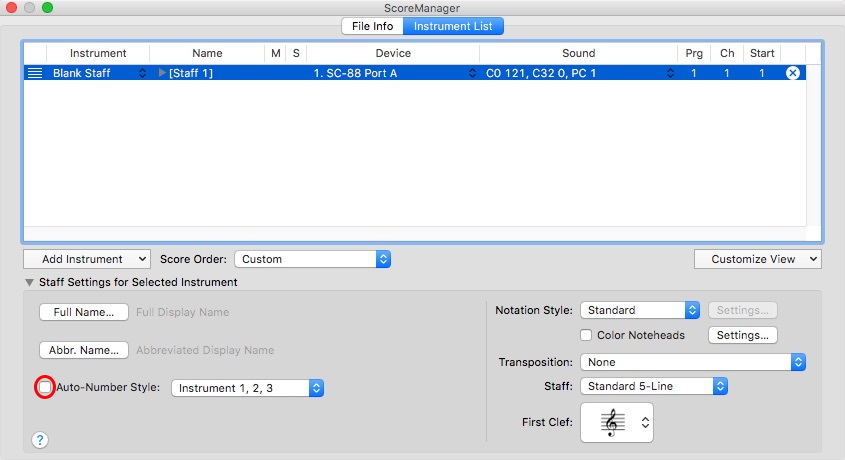Open the Score Order dropdown
The width and height of the screenshot is (845, 460).
pos(312,259)
